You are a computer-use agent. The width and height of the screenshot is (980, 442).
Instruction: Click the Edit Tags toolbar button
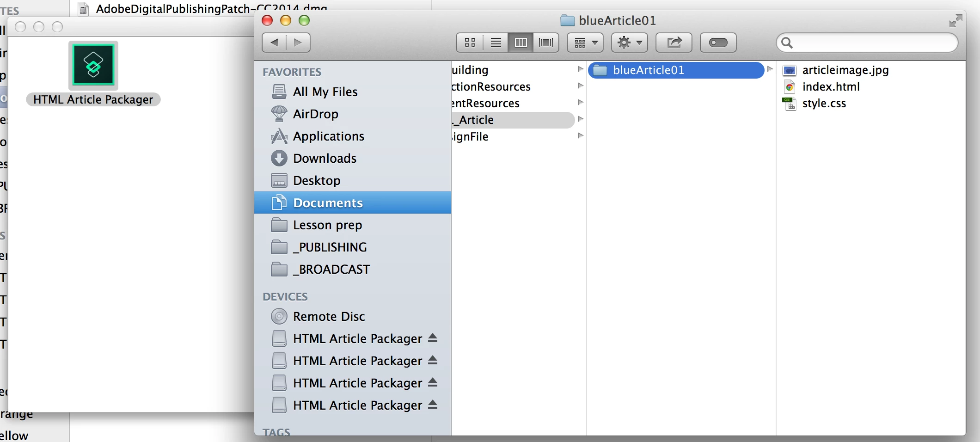718,43
